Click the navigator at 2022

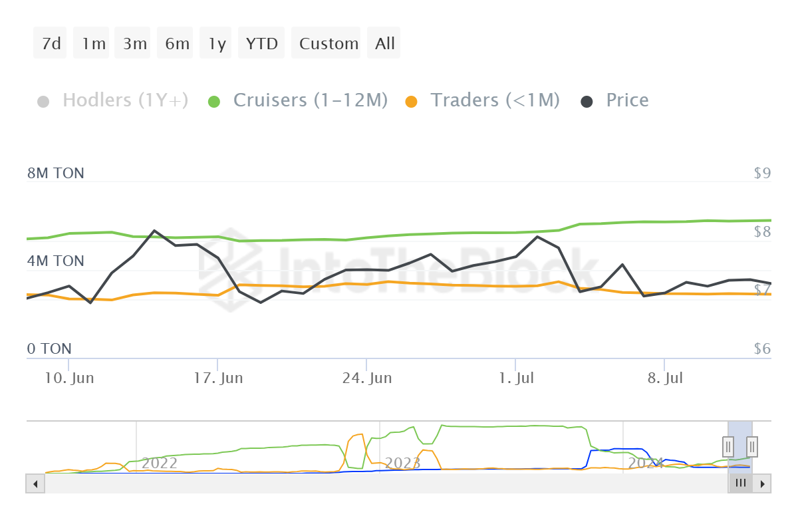160,462
